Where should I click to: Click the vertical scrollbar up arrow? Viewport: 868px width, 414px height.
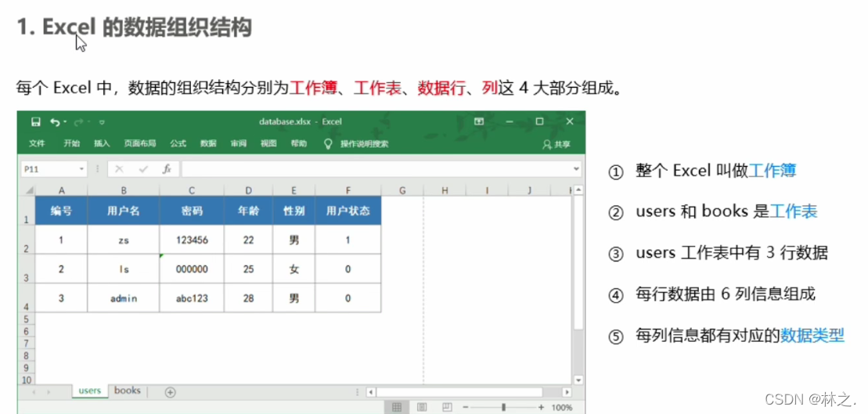point(578,190)
